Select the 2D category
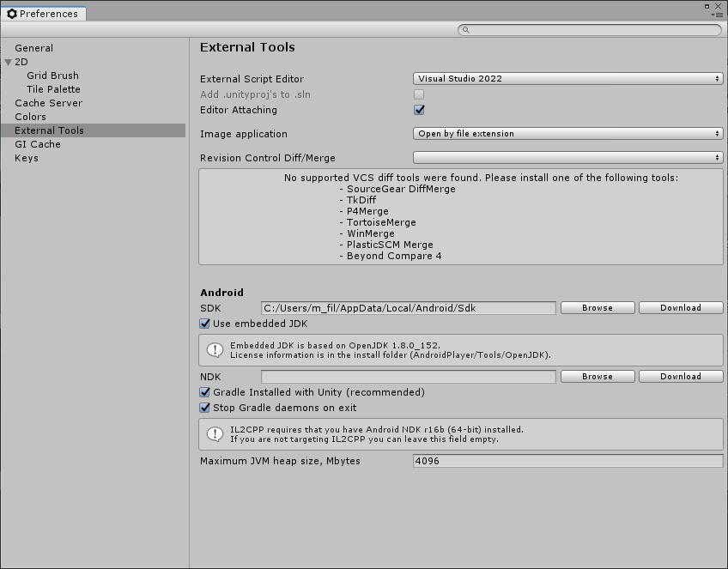Image resolution: width=728 pixels, height=569 pixels. 21,62
